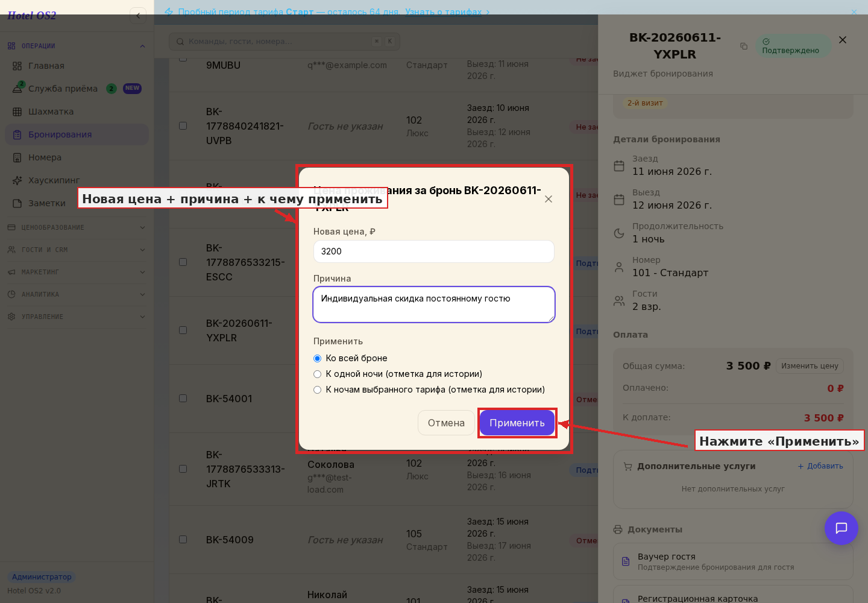
Task: Click the Хаускипинг sparkle icon
Action: coord(17,180)
